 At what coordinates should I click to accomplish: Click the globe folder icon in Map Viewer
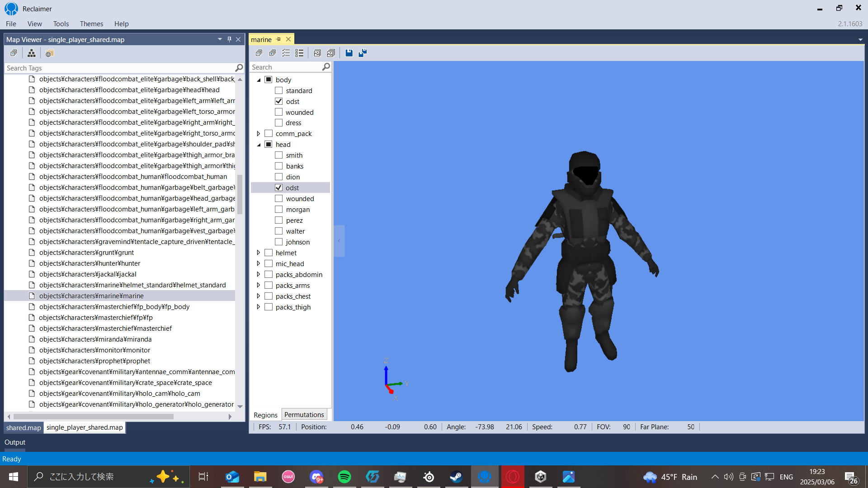[49, 53]
